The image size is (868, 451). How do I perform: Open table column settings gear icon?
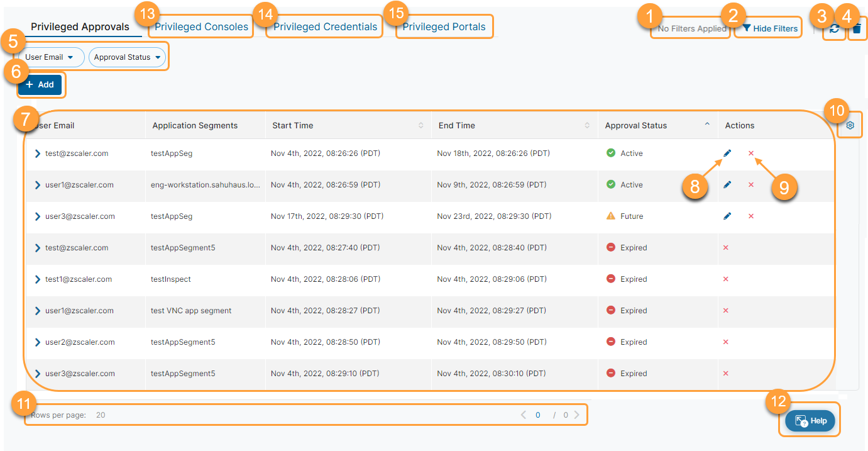point(850,125)
